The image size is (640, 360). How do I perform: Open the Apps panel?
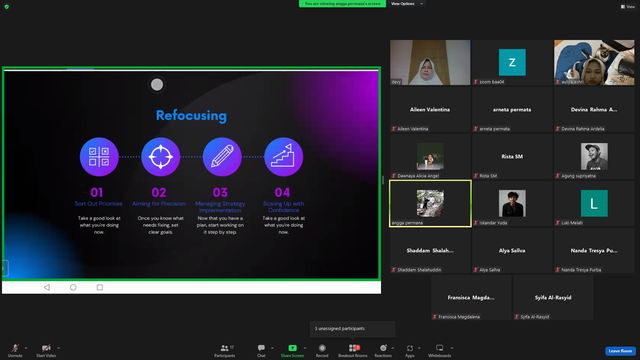(x=410, y=350)
